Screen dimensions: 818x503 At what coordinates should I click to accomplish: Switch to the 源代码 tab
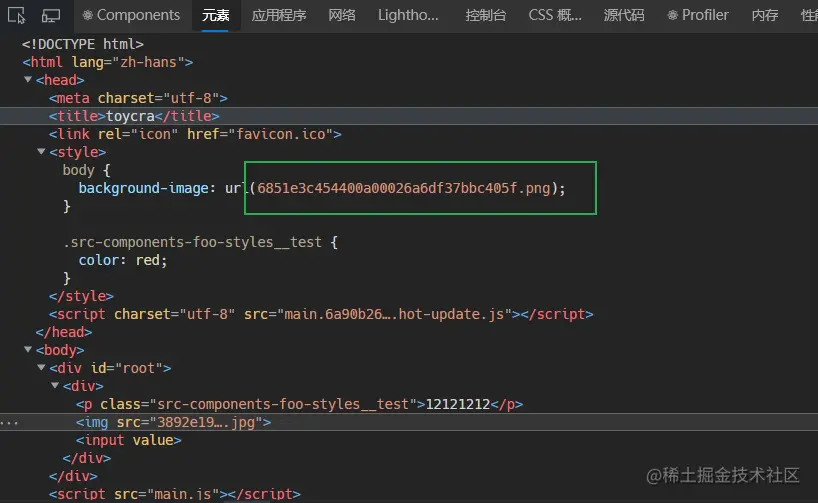[x=624, y=15]
